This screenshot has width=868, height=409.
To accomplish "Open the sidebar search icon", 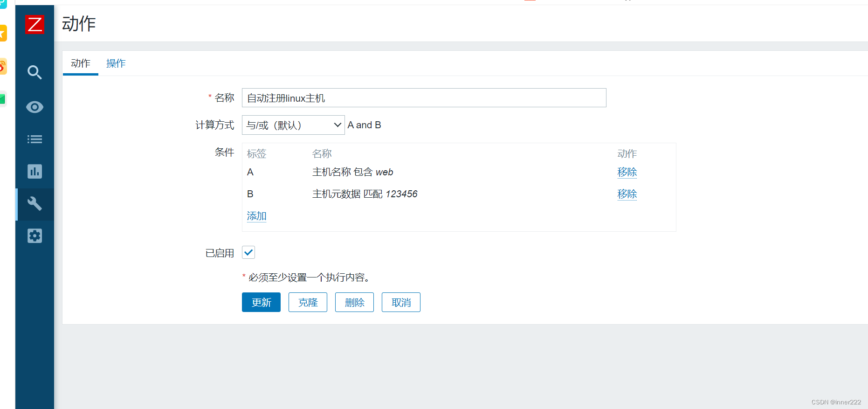I will [34, 72].
